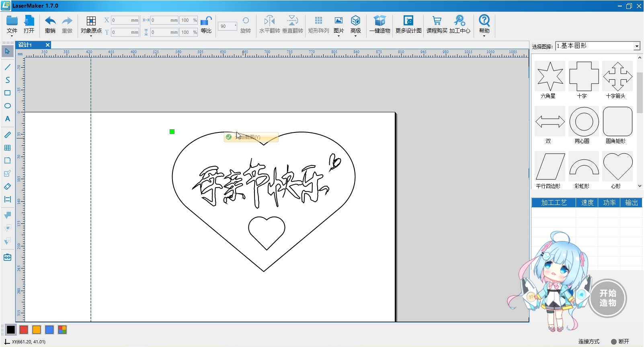This screenshot has height=347, width=644.
Task: Expand the 文件 dropdown arrow
Action: pos(12,36)
